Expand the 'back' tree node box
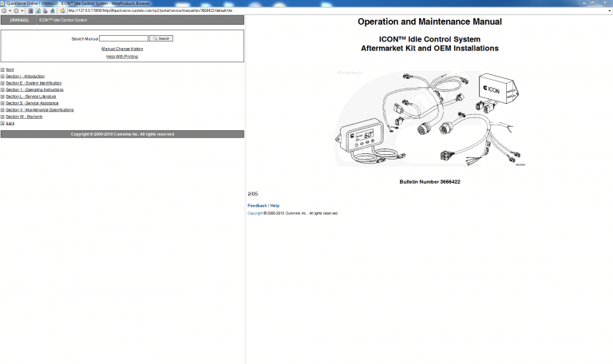 (2, 123)
